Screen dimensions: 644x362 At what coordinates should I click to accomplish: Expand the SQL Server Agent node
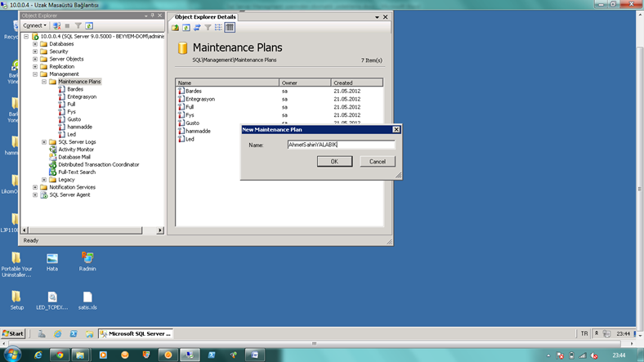coord(35,195)
